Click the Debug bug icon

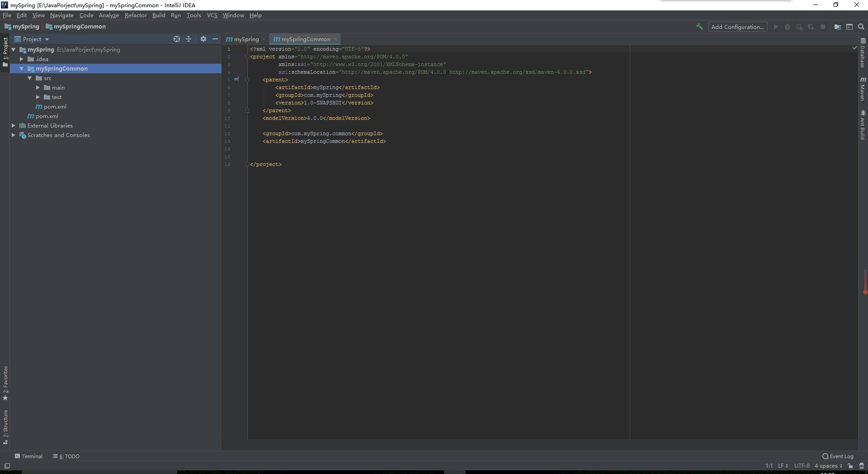pos(788,27)
